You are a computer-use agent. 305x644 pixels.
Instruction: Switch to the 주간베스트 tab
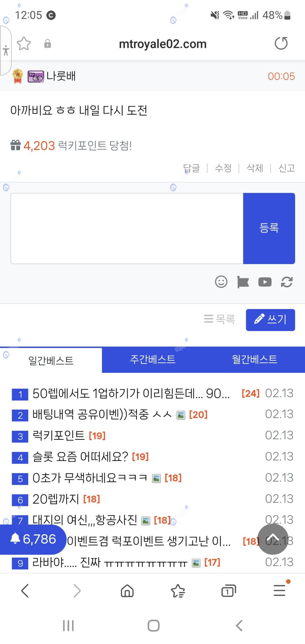click(x=153, y=360)
